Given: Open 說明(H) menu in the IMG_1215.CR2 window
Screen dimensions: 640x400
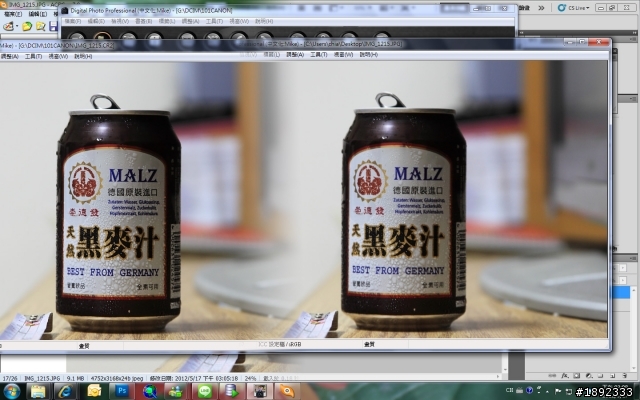Looking at the screenshot, I should coord(83,56).
